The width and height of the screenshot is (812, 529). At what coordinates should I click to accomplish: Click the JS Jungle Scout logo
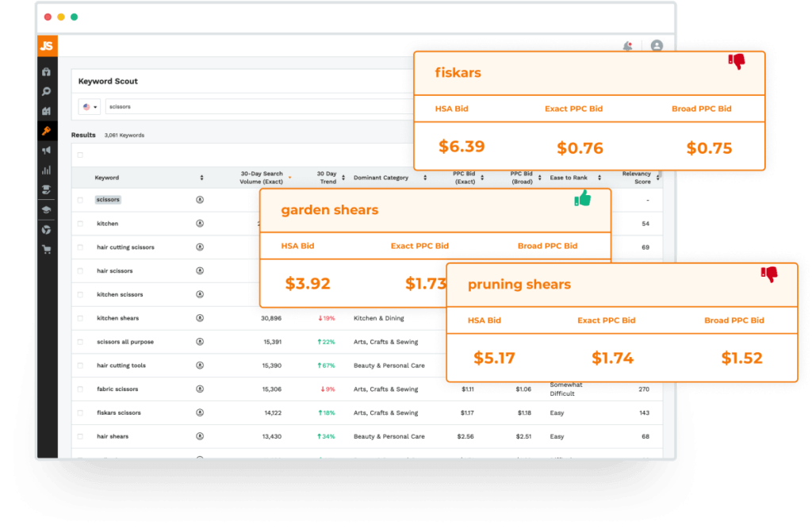(x=47, y=45)
